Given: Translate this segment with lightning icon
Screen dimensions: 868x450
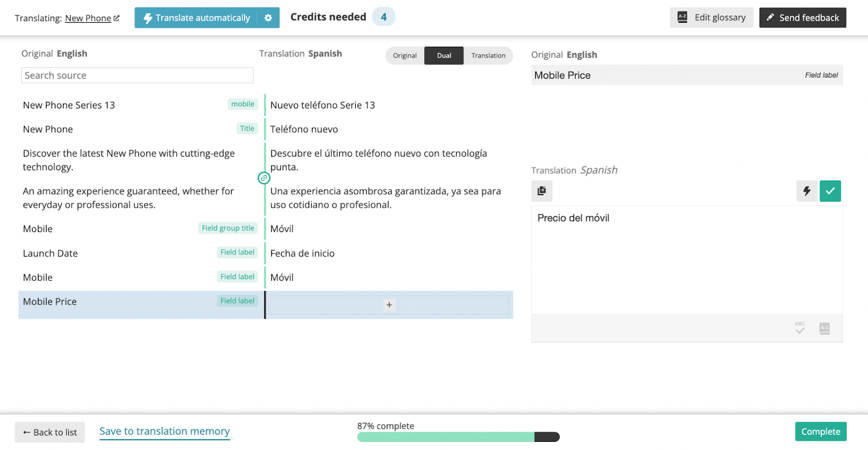Looking at the screenshot, I should tap(807, 191).
